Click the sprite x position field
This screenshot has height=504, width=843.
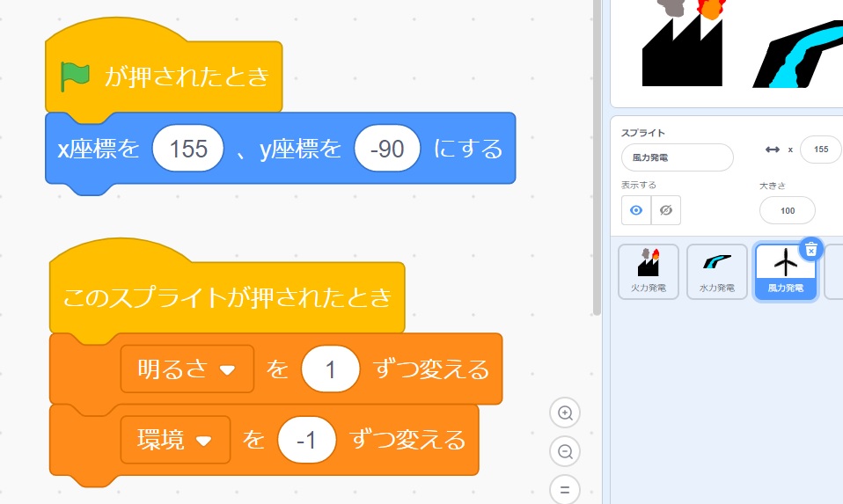click(x=821, y=150)
